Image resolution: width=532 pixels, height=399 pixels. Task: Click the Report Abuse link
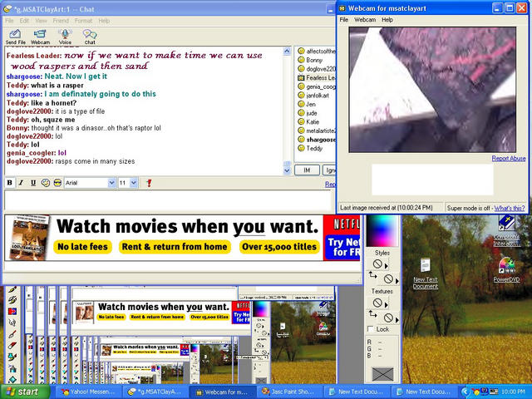[x=508, y=159]
